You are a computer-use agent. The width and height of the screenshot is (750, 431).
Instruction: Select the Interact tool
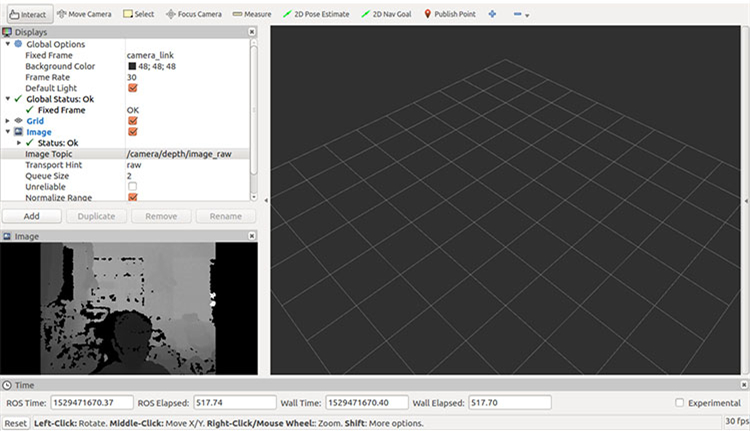click(x=27, y=14)
